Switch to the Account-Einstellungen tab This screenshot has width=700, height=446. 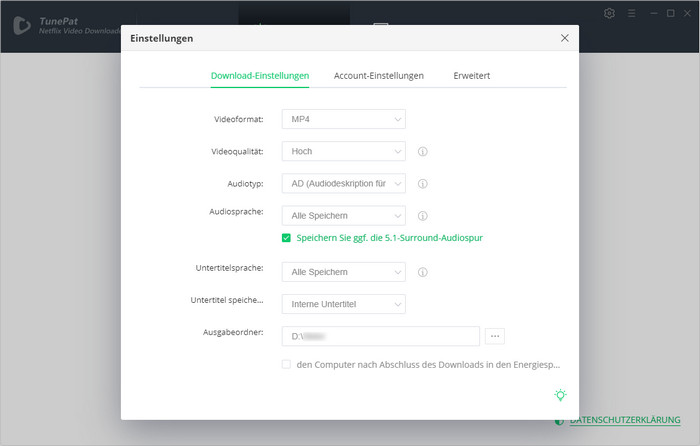(x=378, y=76)
